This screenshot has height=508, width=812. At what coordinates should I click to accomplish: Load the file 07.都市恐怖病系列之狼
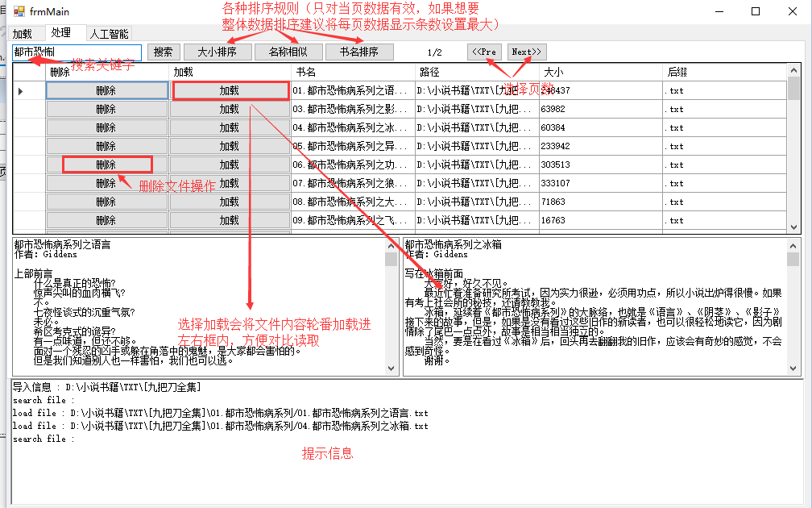pyautogui.click(x=230, y=184)
